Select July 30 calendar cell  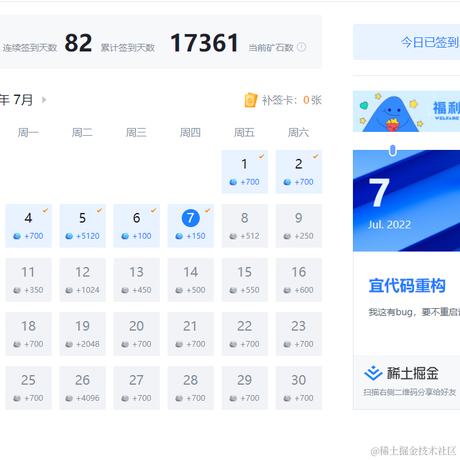[x=299, y=388]
